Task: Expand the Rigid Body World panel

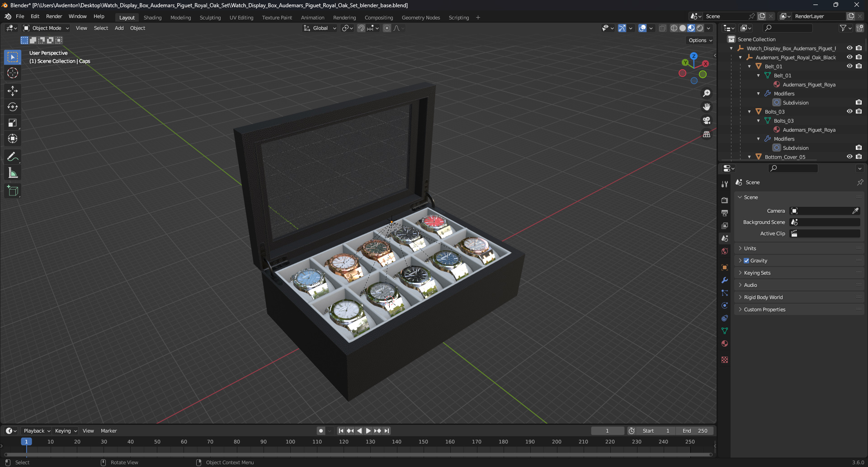Action: (x=799, y=297)
